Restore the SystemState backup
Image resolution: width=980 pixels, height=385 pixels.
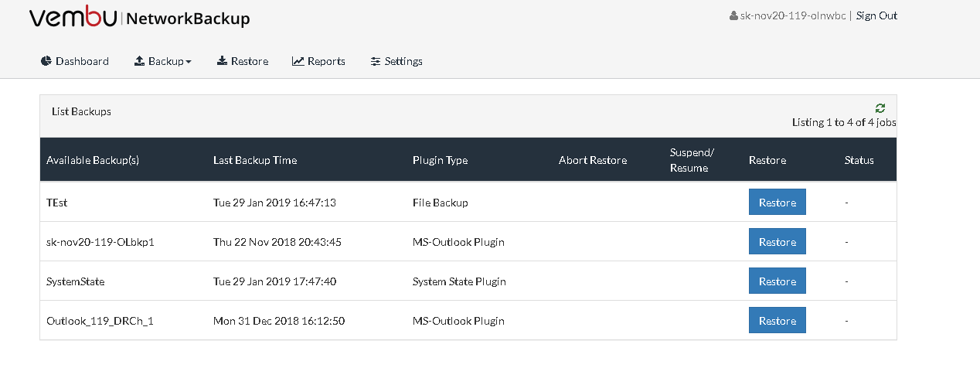point(778,281)
